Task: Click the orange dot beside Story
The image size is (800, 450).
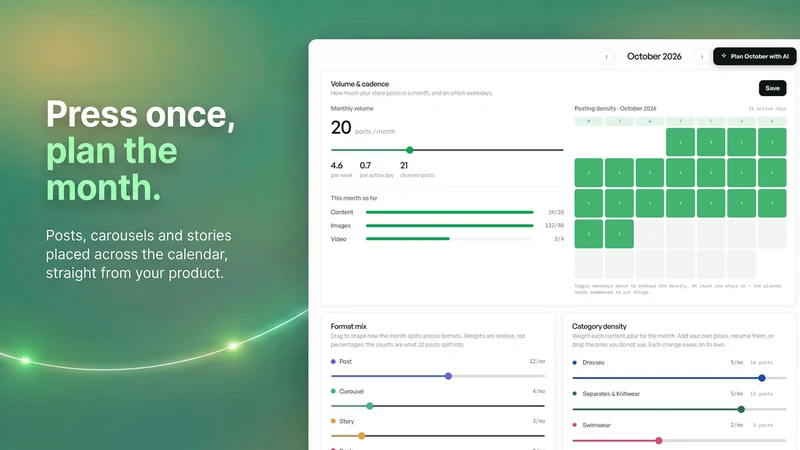Action: tap(333, 421)
